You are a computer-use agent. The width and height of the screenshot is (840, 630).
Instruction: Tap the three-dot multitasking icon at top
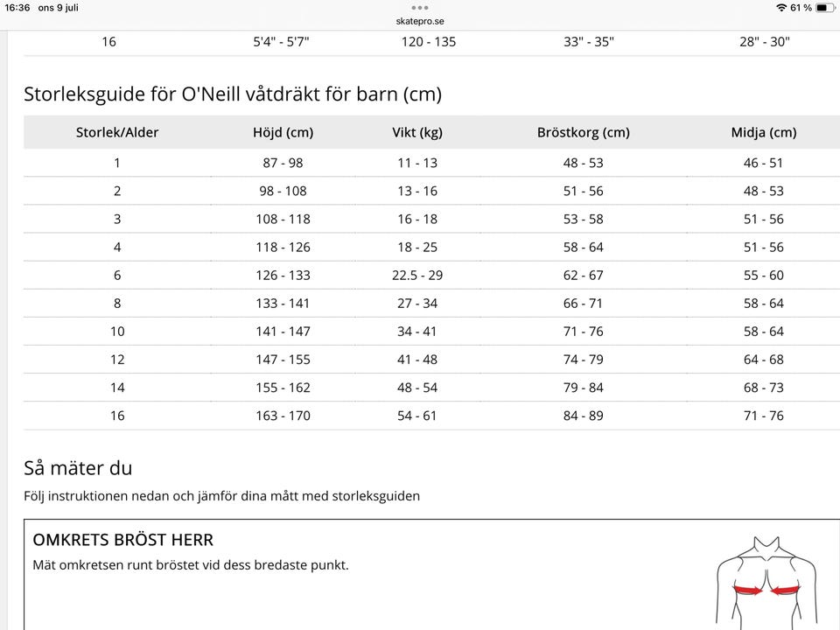coord(420,7)
